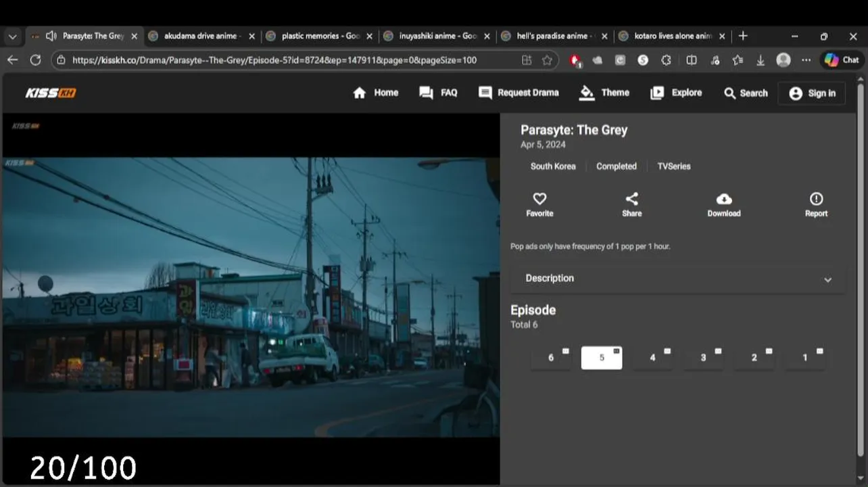Close the inuyashiki anime tab
Viewport: 868px width, 487px height.
point(487,37)
